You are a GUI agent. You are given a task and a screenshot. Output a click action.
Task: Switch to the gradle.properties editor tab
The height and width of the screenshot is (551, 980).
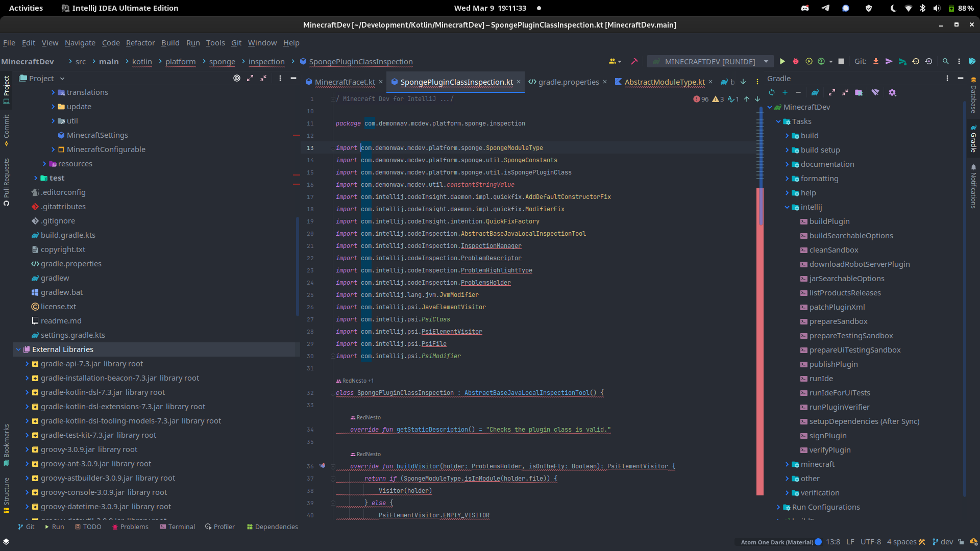coord(567,82)
